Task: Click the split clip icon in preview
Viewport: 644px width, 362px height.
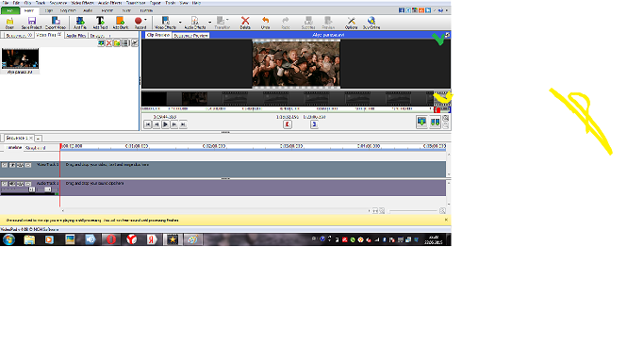Action: click(435, 122)
